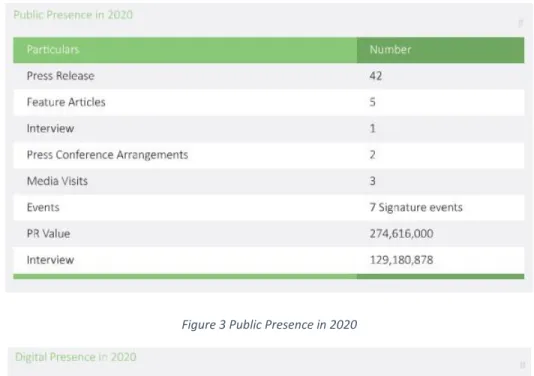This screenshot has height=376, width=534.
Task: Click the "Digital Presence in 2020" panel title
Action: [76, 357]
